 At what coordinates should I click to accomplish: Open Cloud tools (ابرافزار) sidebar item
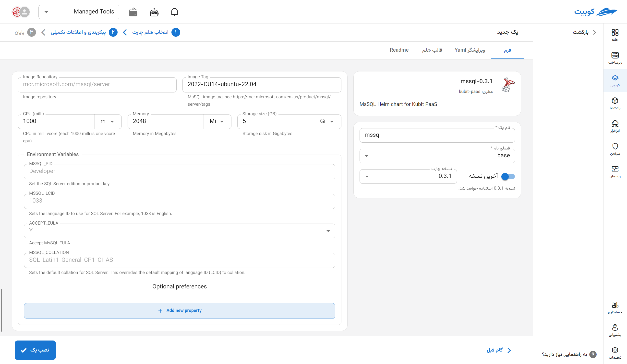point(615,126)
